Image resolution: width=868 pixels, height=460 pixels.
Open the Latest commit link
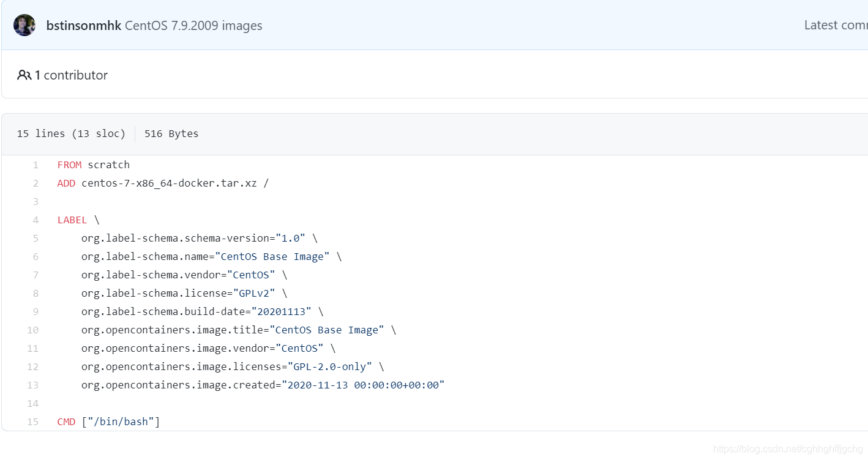click(836, 25)
